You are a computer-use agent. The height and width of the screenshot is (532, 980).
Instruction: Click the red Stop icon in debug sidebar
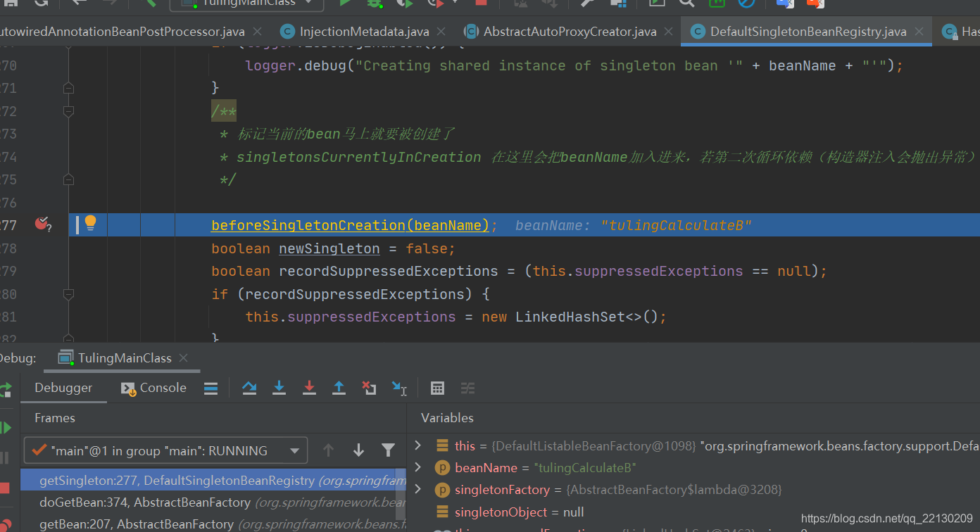tap(5, 488)
